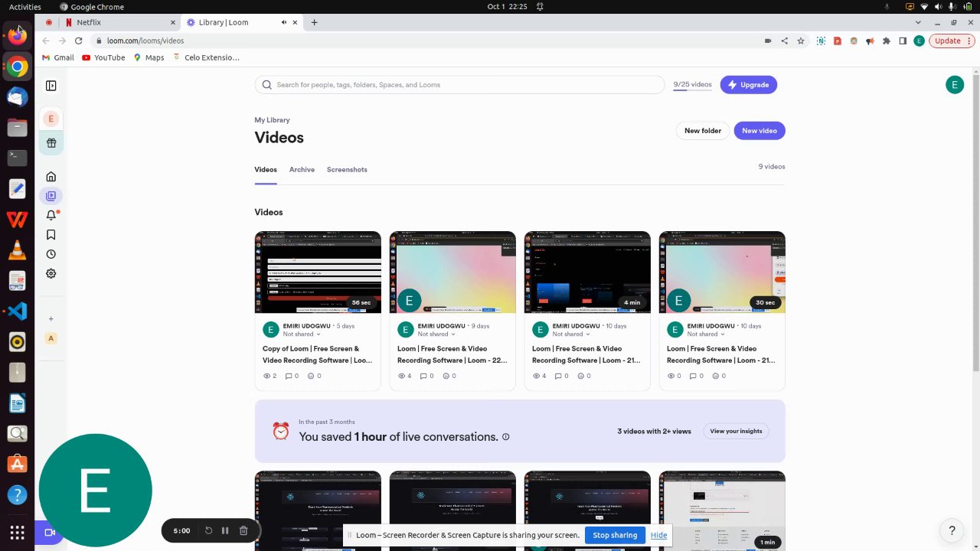Screen dimensions: 980x551
Task: Click the account avatar at top right of page
Action: [x=954, y=85]
